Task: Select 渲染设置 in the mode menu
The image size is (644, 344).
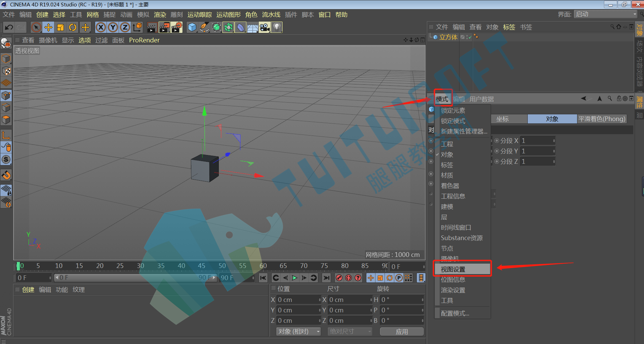Action: click(x=453, y=290)
